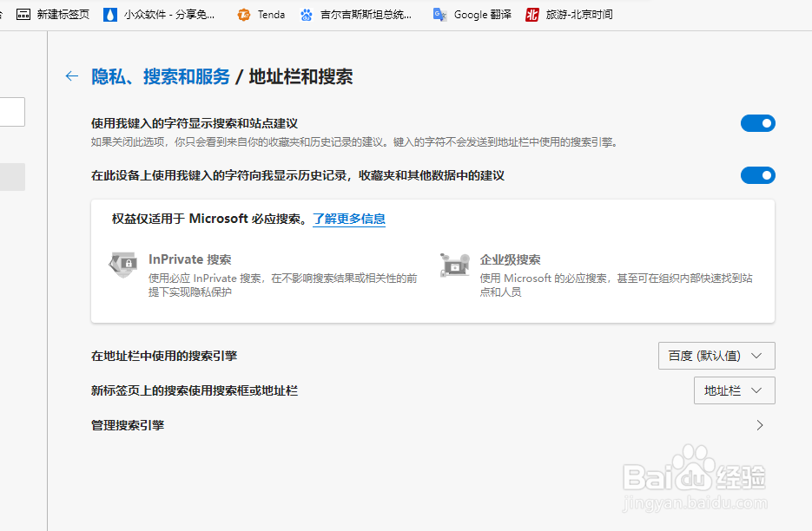Open 新建标签页 bookmark icon

pyautogui.click(x=23, y=15)
